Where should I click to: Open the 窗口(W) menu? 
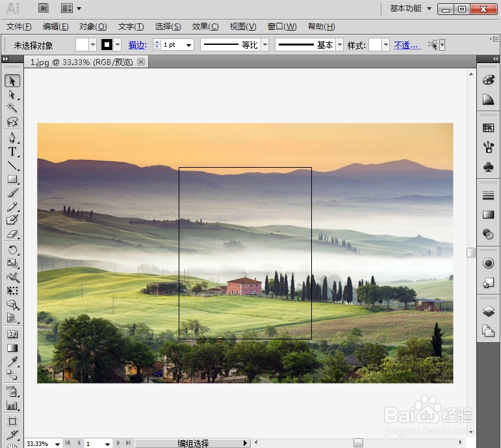coord(282,27)
